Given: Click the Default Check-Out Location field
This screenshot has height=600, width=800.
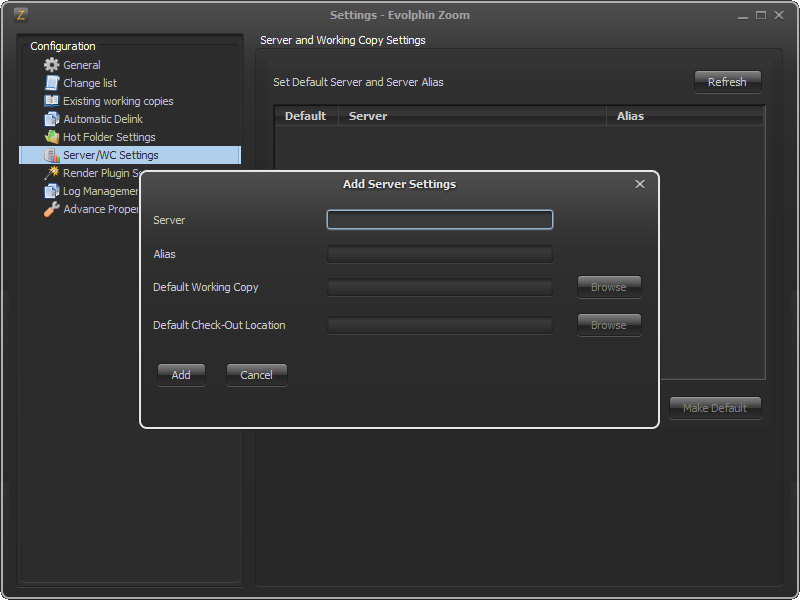Looking at the screenshot, I should coord(439,325).
